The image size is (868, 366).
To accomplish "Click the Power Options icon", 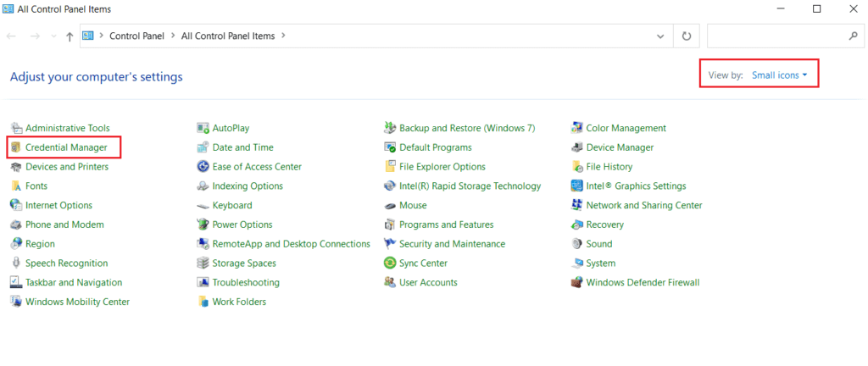I will (203, 225).
